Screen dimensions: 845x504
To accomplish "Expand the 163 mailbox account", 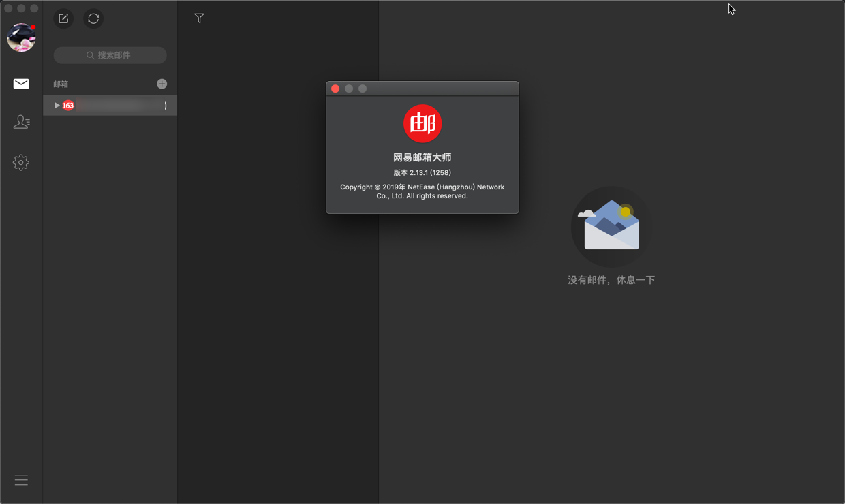I will pyautogui.click(x=57, y=106).
